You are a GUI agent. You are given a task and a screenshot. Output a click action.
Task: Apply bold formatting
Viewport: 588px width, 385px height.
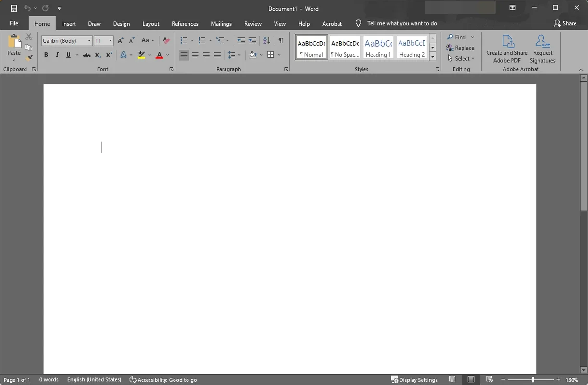pos(46,55)
